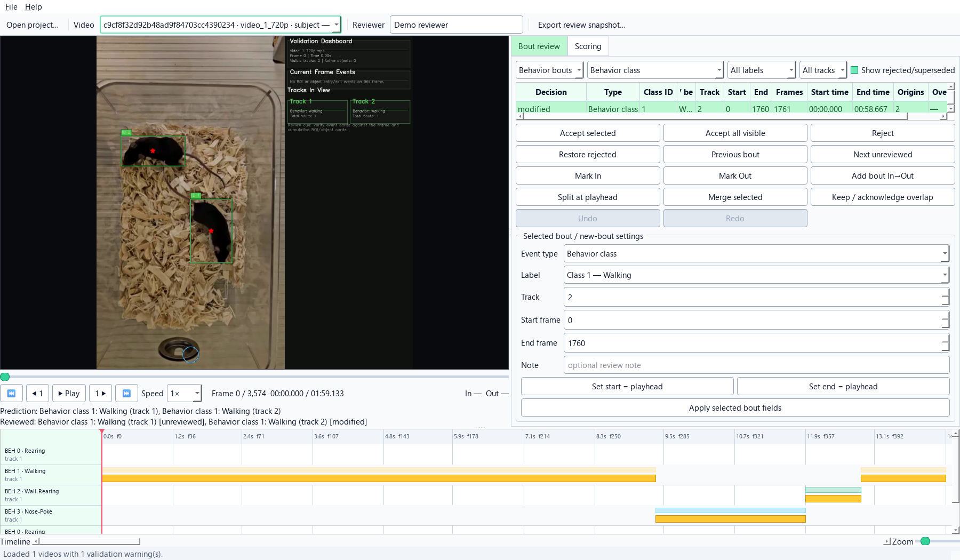This screenshot has width=960, height=560.
Task: Start playback with Play button
Action: [69, 393]
